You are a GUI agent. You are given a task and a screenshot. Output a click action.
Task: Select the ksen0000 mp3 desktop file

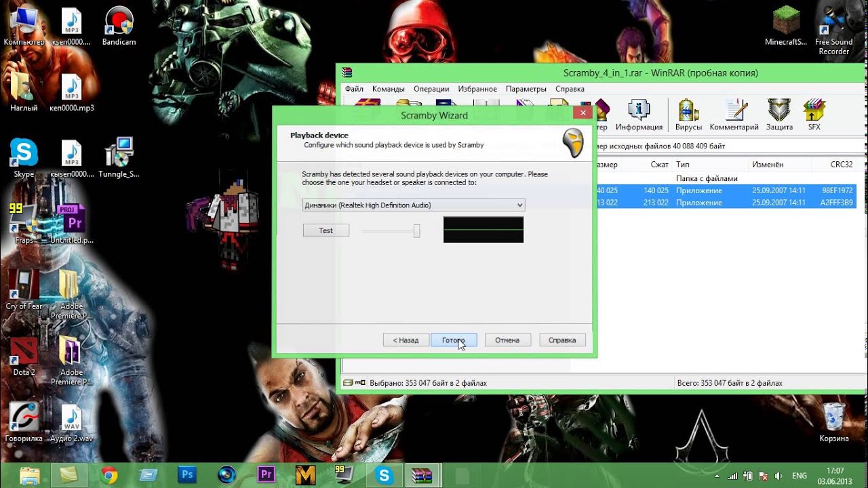(x=71, y=27)
